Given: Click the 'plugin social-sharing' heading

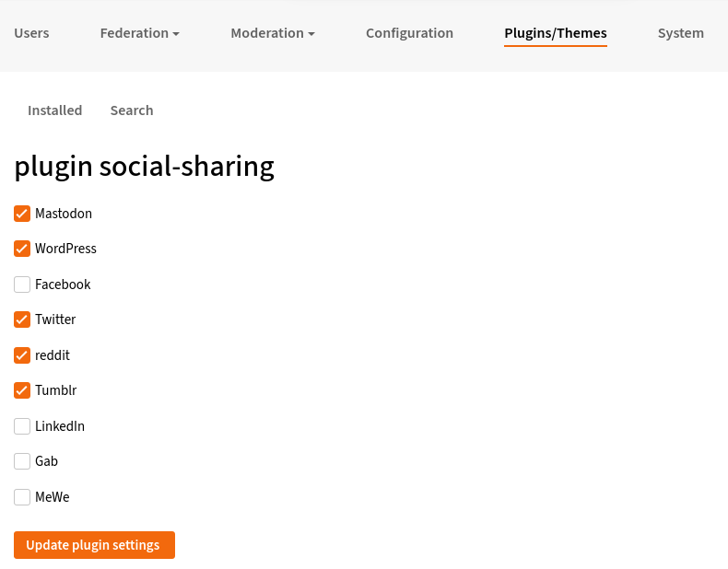Looking at the screenshot, I should tap(145, 167).
